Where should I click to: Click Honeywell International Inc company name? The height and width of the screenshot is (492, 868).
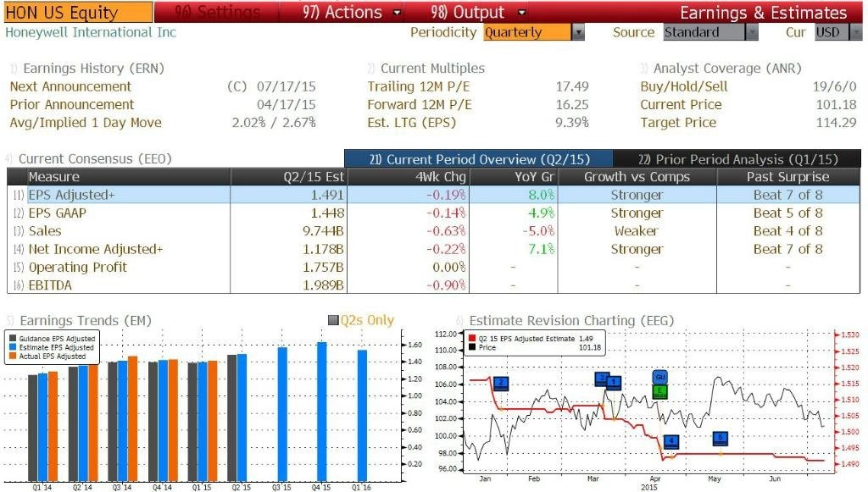point(91,33)
